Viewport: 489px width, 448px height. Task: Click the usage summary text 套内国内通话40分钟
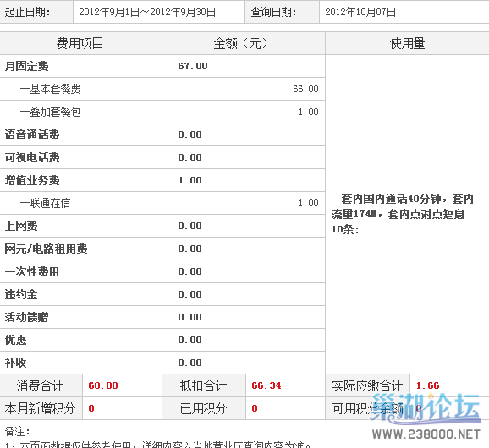point(391,199)
